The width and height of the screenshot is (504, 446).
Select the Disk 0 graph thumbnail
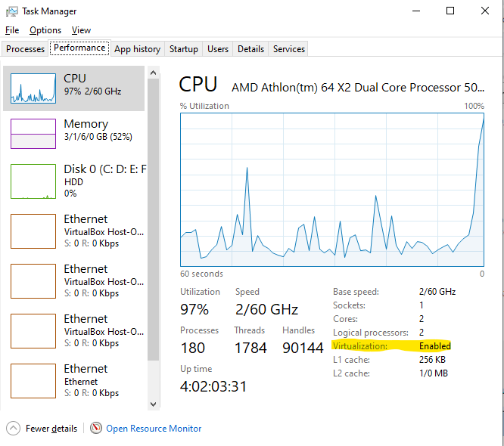(x=33, y=181)
